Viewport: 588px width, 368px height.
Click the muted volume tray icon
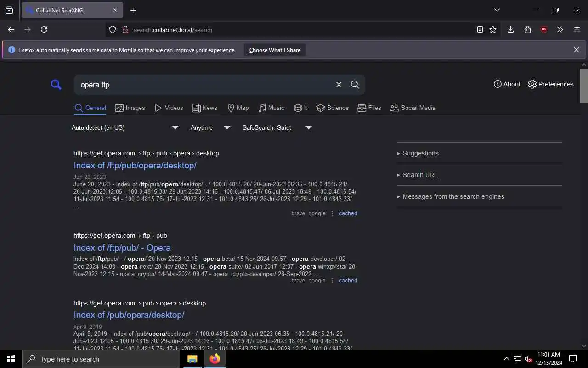click(x=529, y=359)
